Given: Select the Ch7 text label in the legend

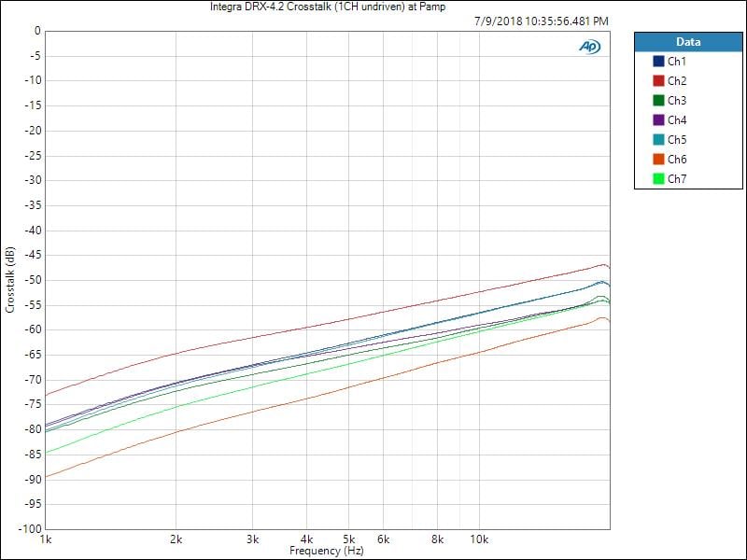Looking at the screenshot, I should pyautogui.click(x=677, y=179).
